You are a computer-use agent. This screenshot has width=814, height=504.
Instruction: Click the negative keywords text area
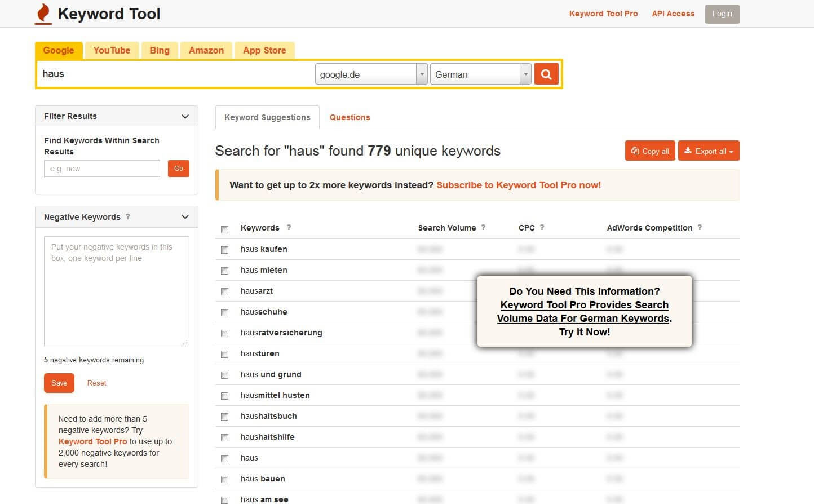117,291
